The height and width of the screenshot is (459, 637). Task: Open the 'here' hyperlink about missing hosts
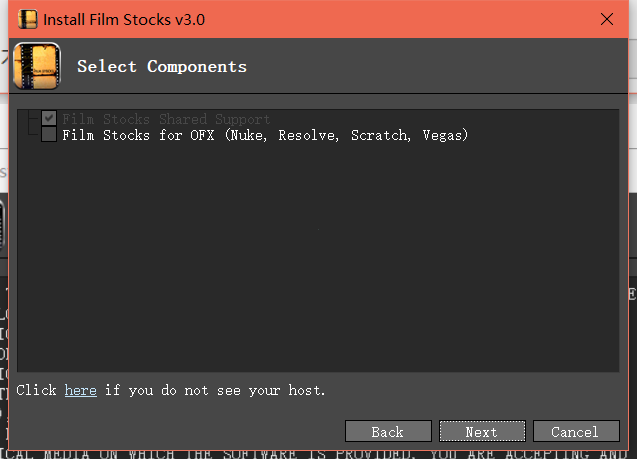click(x=80, y=390)
